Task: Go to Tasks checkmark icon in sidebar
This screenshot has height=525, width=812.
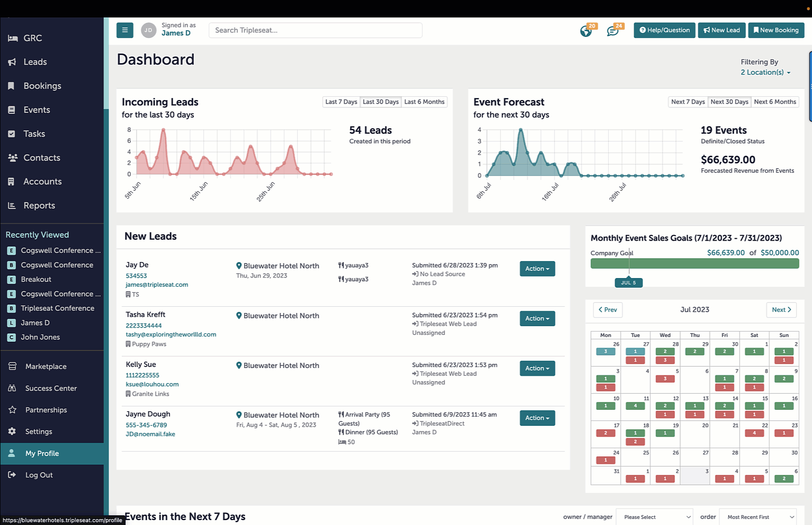Action: pos(12,134)
